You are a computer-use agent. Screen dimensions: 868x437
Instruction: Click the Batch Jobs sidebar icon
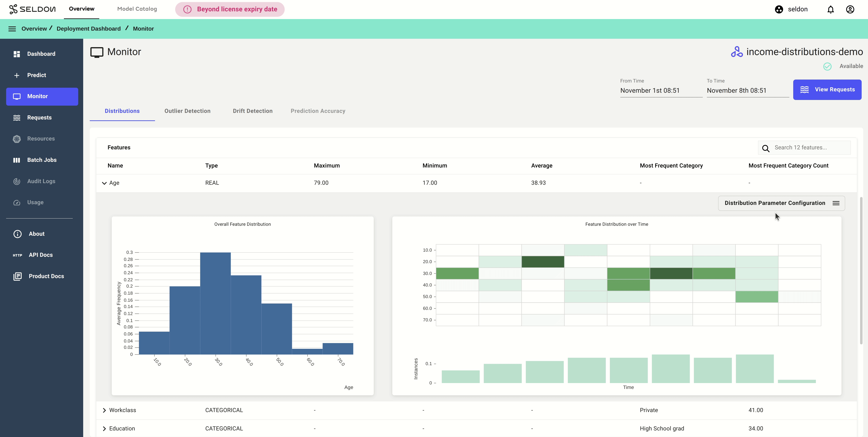coord(17,160)
